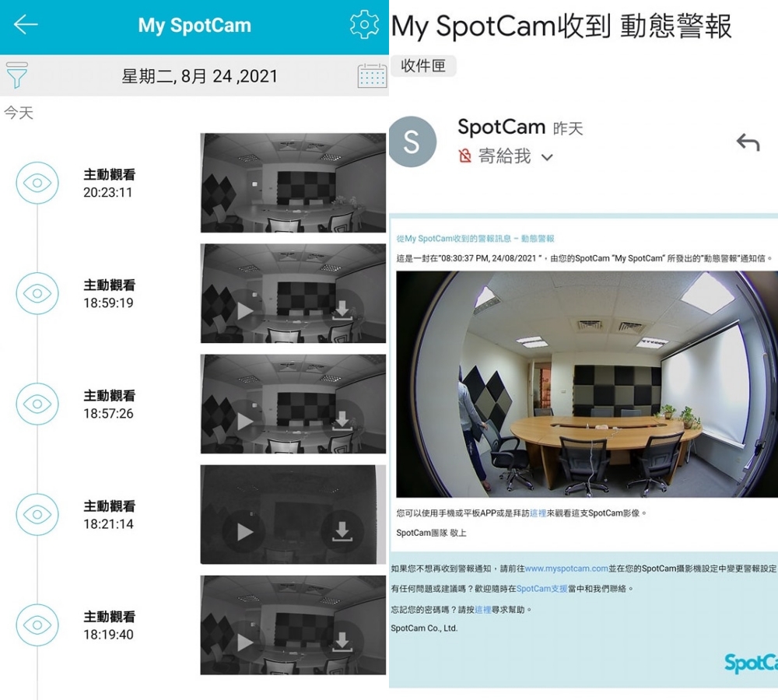Open the event filter funnel icon
The height and width of the screenshot is (700, 778).
click(x=16, y=75)
